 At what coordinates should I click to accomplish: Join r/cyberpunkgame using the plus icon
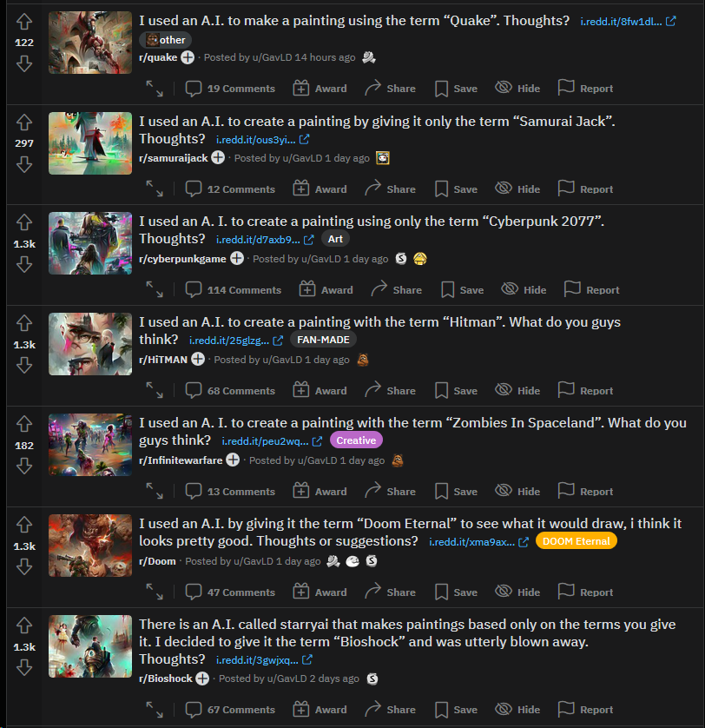tap(237, 259)
